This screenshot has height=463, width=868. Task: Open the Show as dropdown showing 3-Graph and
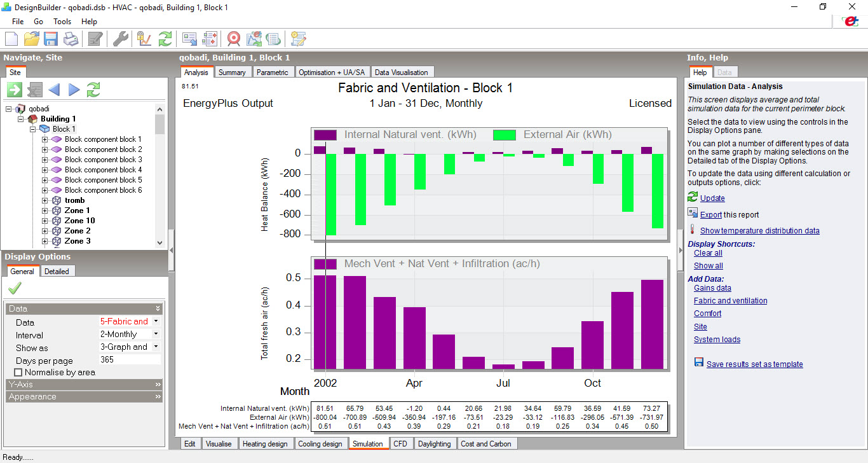click(156, 347)
